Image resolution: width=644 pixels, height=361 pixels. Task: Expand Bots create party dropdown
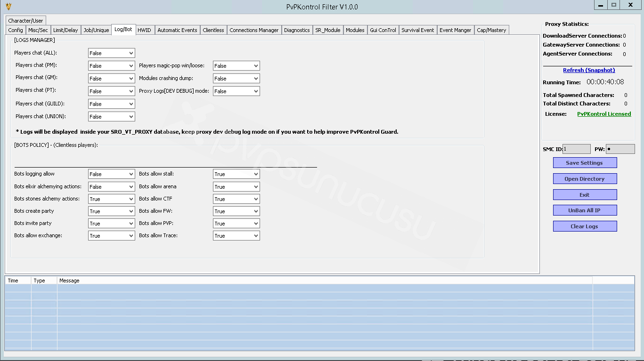[112, 211]
